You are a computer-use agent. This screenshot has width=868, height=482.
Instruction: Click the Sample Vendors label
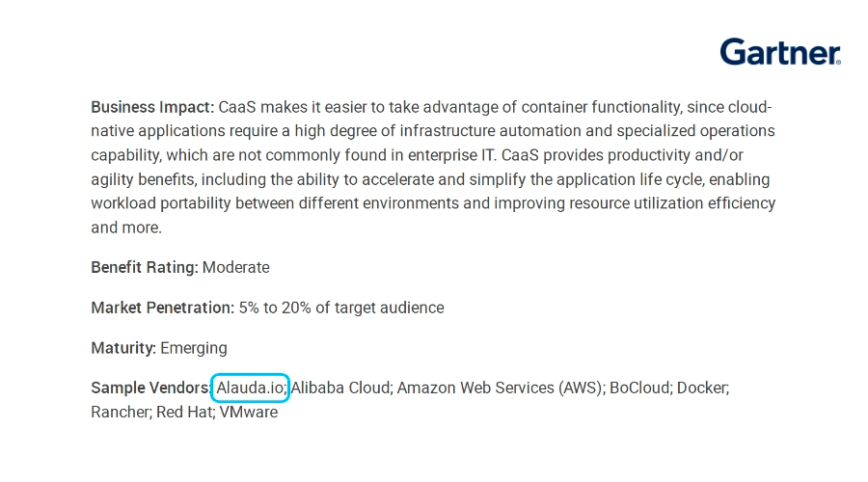click(x=149, y=388)
